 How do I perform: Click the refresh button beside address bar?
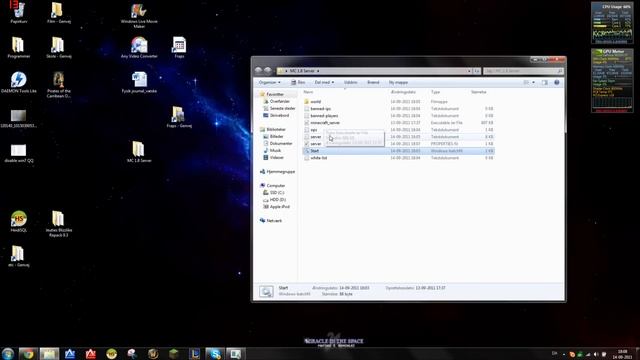coord(477,71)
